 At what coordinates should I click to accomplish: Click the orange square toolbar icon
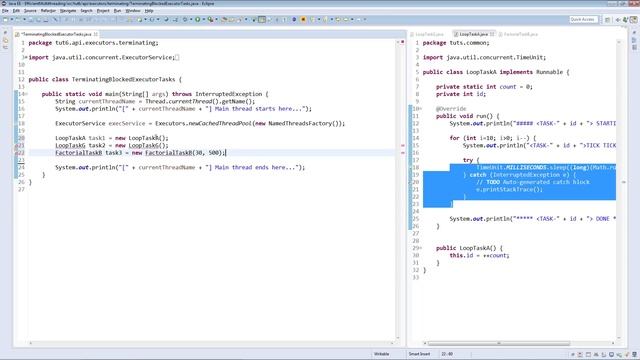pos(303,19)
